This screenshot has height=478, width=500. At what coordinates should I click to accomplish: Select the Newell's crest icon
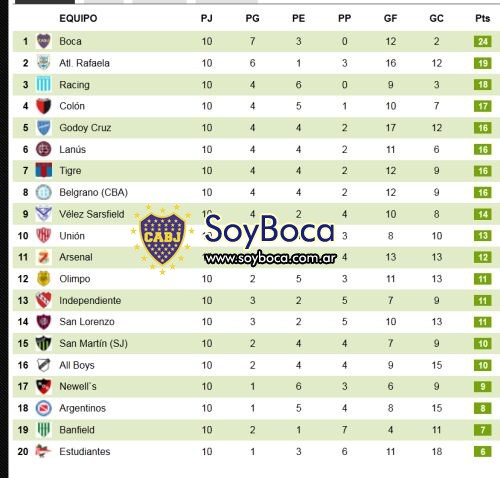coord(44,386)
